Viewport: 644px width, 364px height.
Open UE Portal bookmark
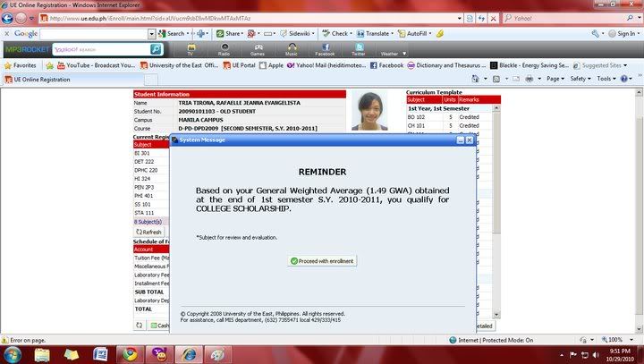(239, 65)
